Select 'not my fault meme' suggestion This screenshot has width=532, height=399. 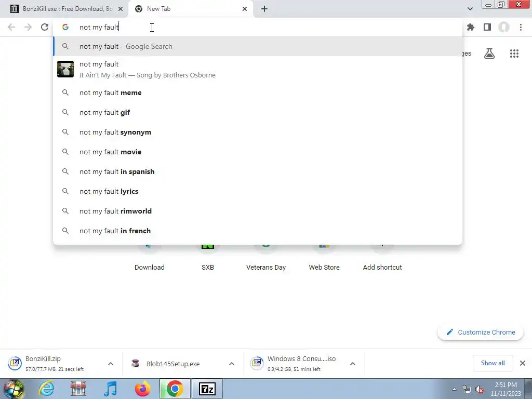tap(258, 92)
